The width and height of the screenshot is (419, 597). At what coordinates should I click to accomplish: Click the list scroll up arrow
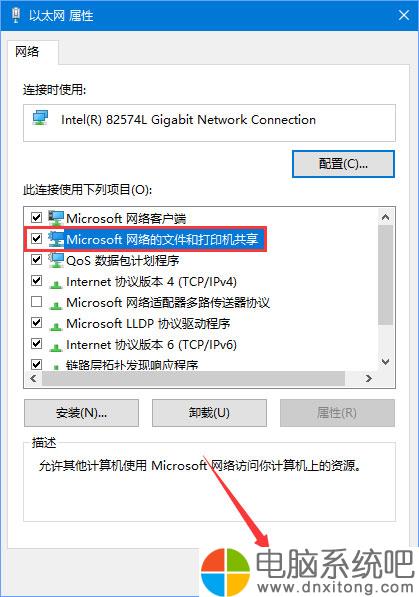[x=385, y=217]
